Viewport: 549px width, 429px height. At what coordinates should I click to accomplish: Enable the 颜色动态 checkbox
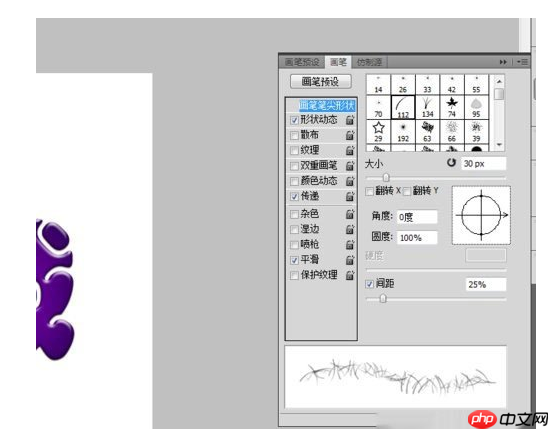[x=294, y=182]
